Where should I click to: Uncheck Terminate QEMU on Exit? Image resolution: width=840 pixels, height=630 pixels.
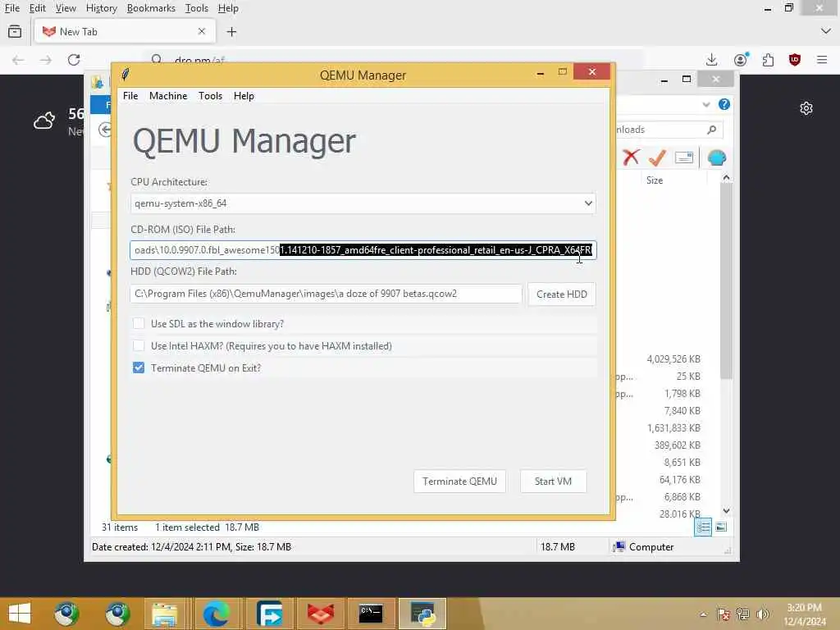[139, 368]
